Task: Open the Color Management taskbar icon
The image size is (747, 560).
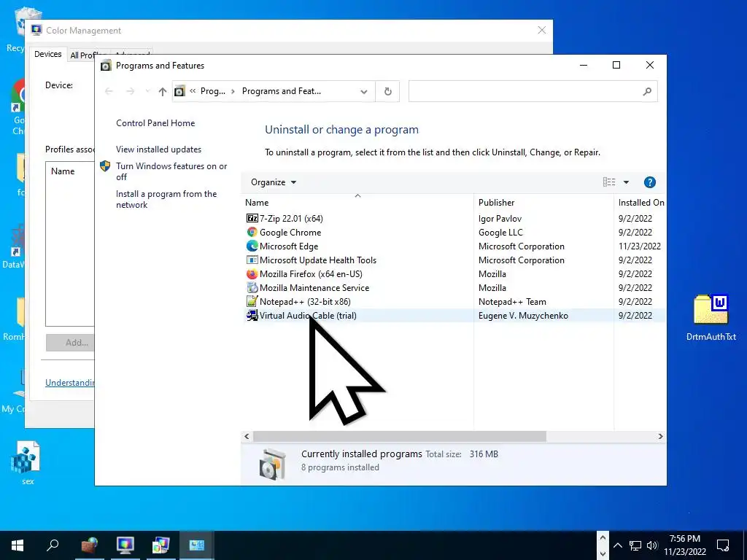Action: pos(125,545)
